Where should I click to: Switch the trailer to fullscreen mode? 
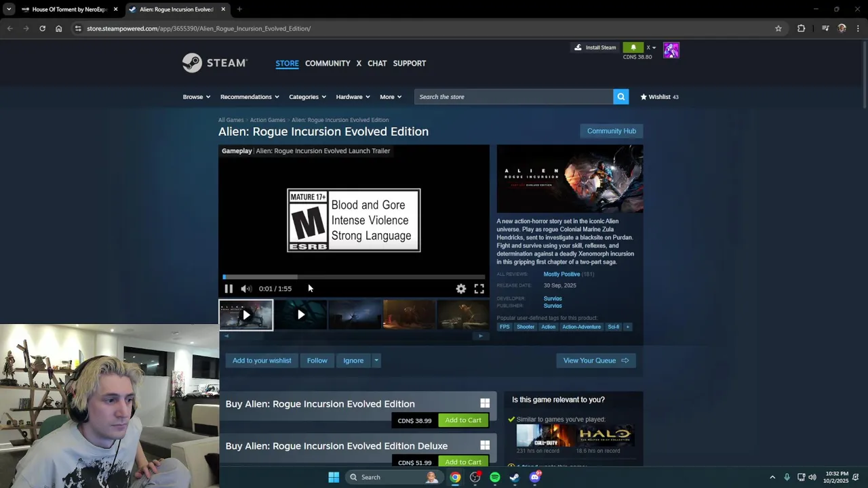pos(479,289)
